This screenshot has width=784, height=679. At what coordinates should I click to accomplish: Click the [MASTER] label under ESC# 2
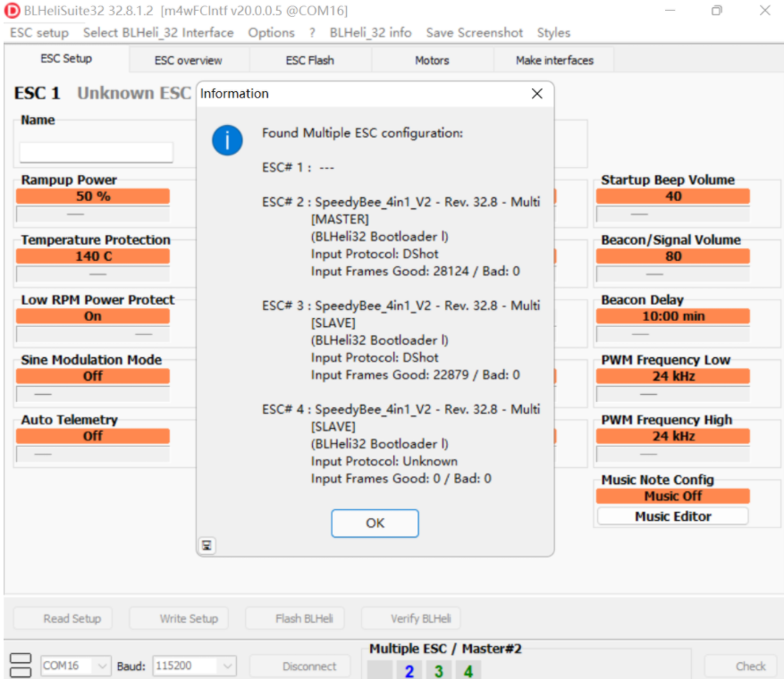point(340,220)
